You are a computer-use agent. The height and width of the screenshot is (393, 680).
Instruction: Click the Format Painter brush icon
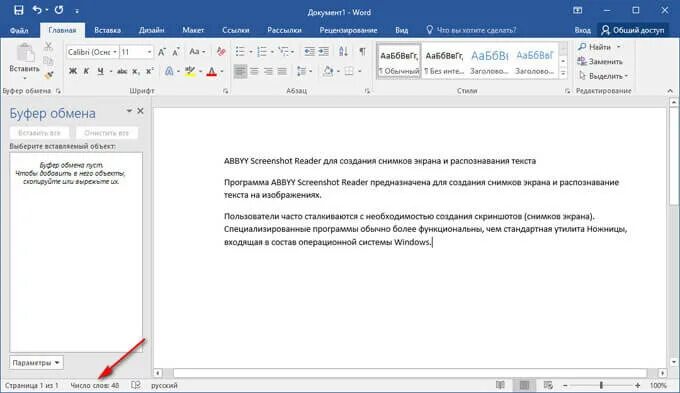pos(49,75)
